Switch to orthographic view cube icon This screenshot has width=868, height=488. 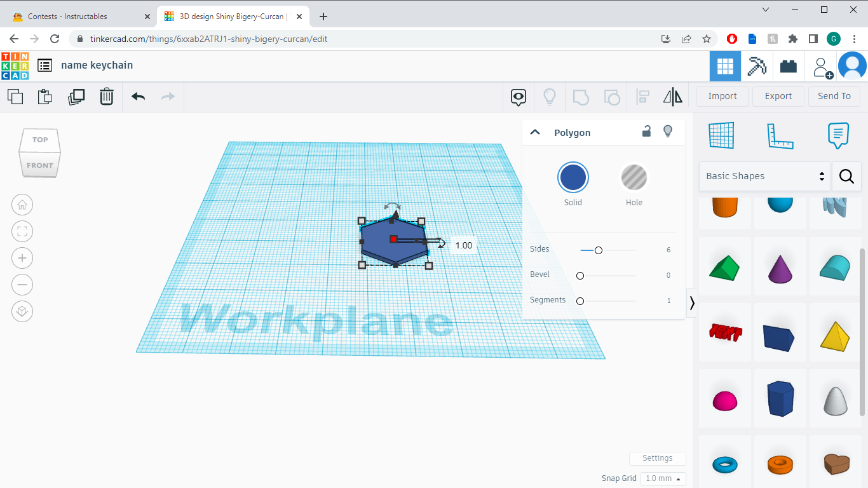tap(22, 311)
